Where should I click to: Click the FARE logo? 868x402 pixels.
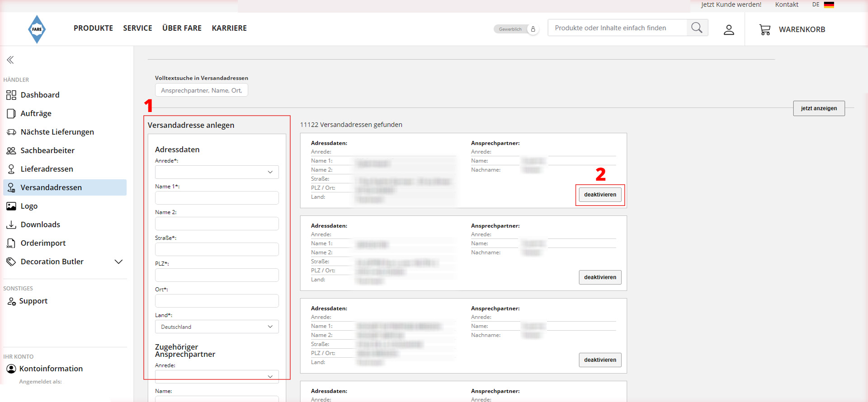coord(37,29)
